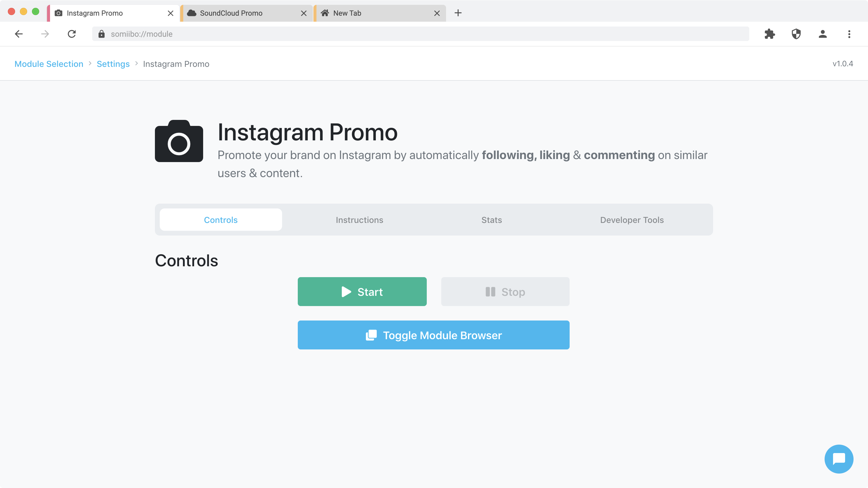Close the SoundCloud Promo tab
Screen dimensions: 868x488
coord(303,13)
